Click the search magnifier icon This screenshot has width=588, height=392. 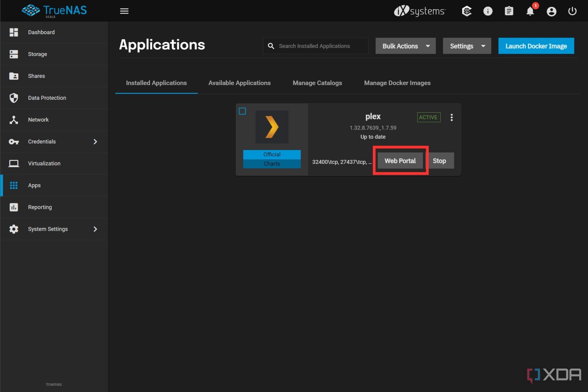pos(271,46)
